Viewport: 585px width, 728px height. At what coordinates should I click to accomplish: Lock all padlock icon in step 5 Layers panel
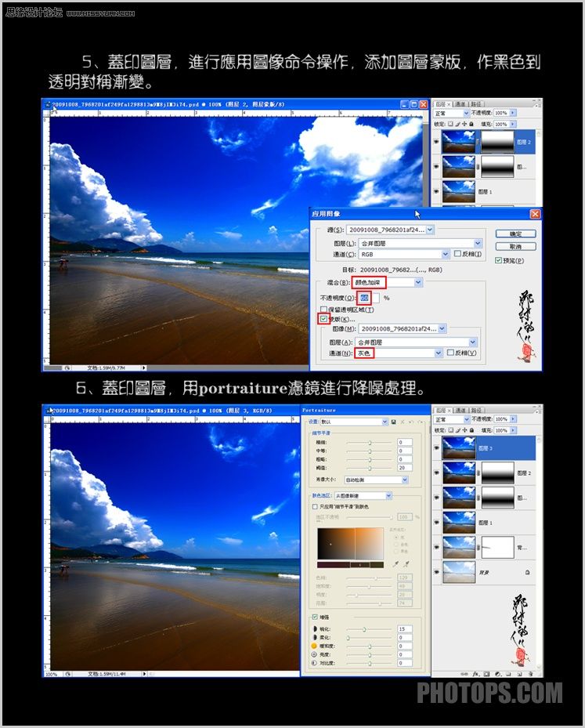pyautogui.click(x=471, y=124)
